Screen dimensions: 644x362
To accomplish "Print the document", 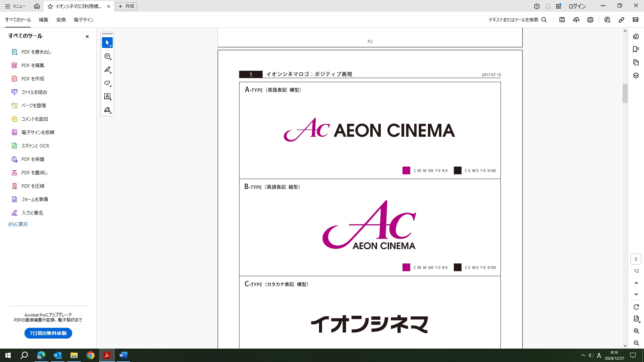I will [x=590, y=20].
